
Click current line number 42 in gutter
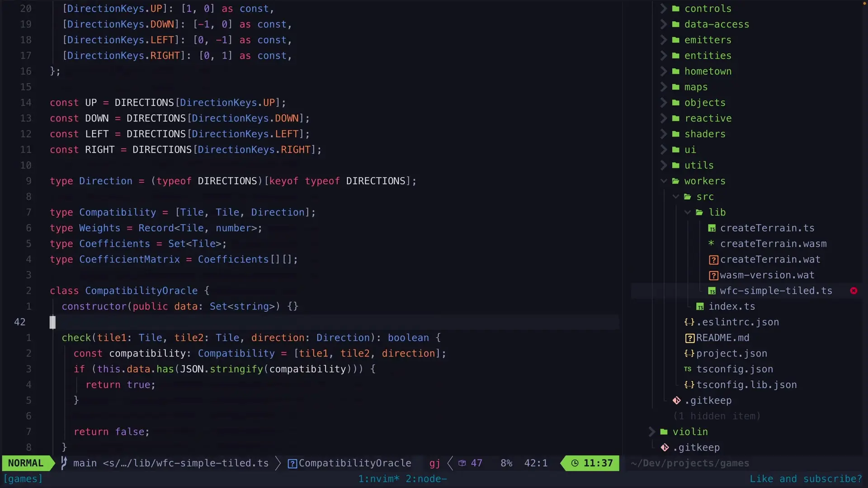point(20,322)
